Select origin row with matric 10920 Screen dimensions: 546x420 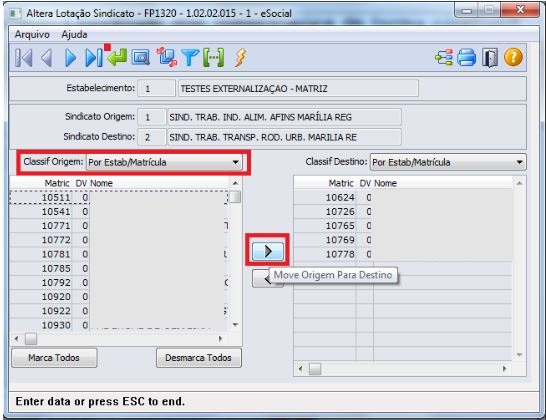coord(119,297)
